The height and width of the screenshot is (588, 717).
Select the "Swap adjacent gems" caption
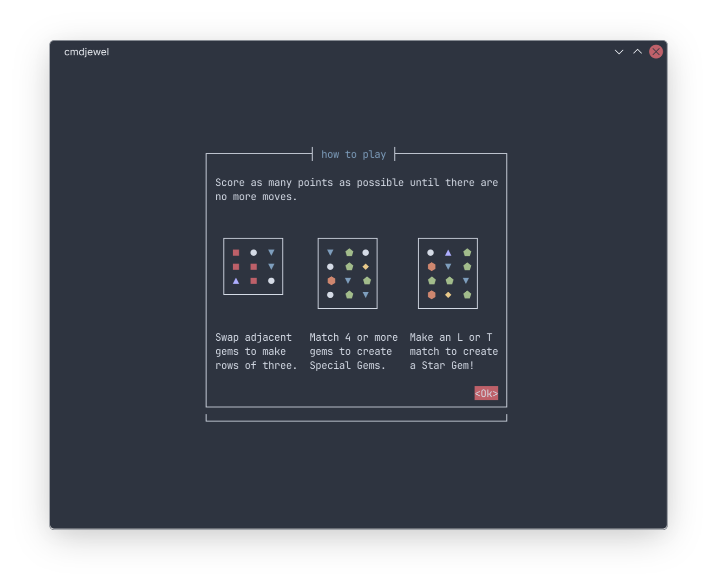coord(256,351)
